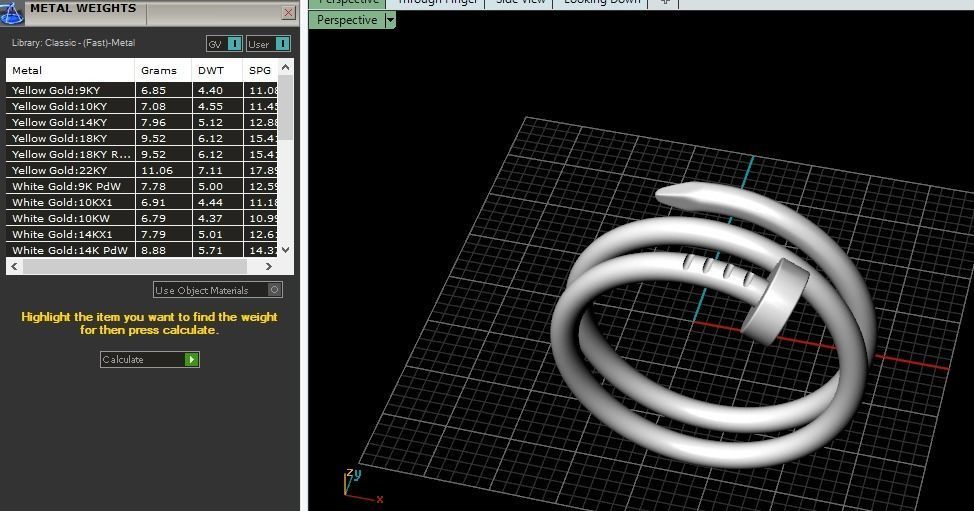Viewport: 974px width, 511px height.
Task: Click the horizontal scroll left arrow
Action: point(14,266)
